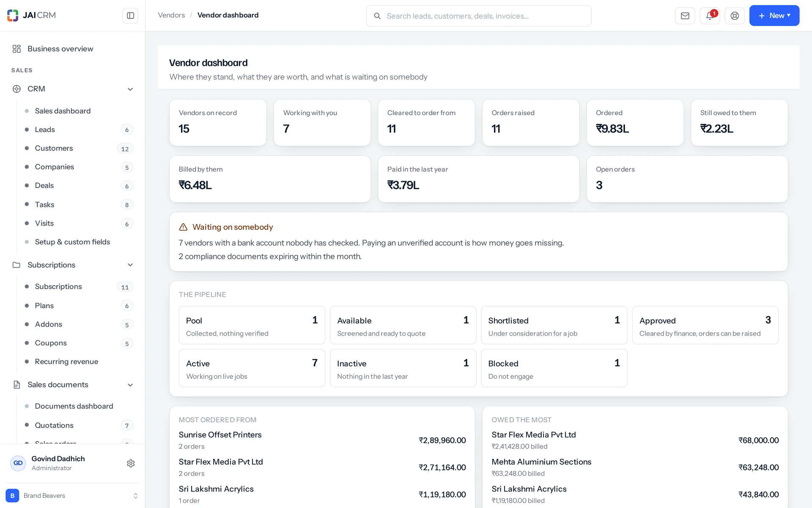Click the Open orders card
This screenshot has width=812, height=508.
687,179
